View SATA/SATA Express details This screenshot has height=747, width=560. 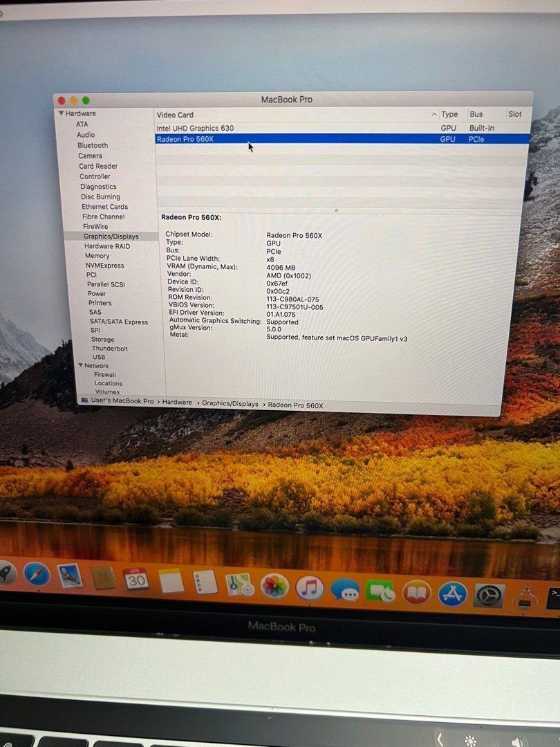(x=119, y=322)
